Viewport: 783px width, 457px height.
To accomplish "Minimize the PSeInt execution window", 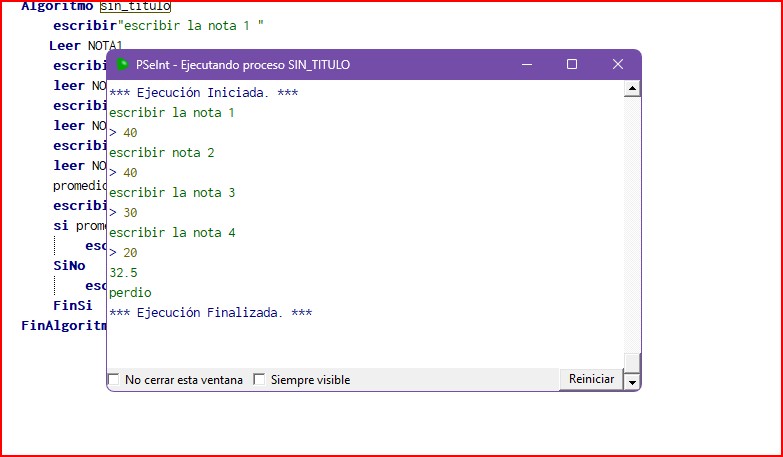I will pos(527,65).
